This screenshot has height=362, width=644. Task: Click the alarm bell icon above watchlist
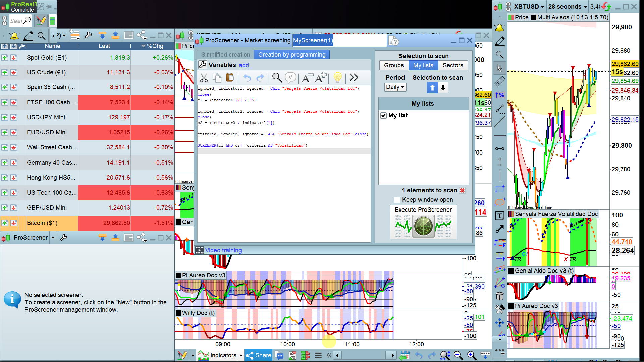[x=14, y=36]
